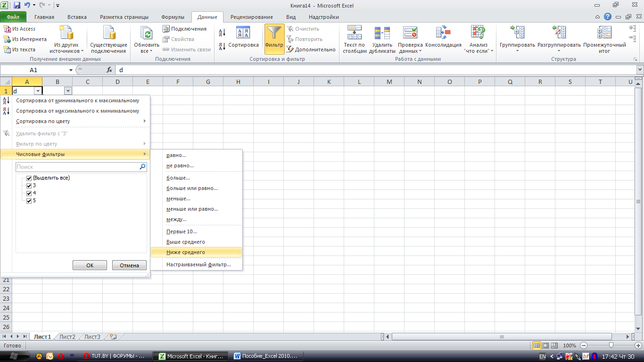
Task: Click the Undo arrow icon
Action: [x=27, y=5]
